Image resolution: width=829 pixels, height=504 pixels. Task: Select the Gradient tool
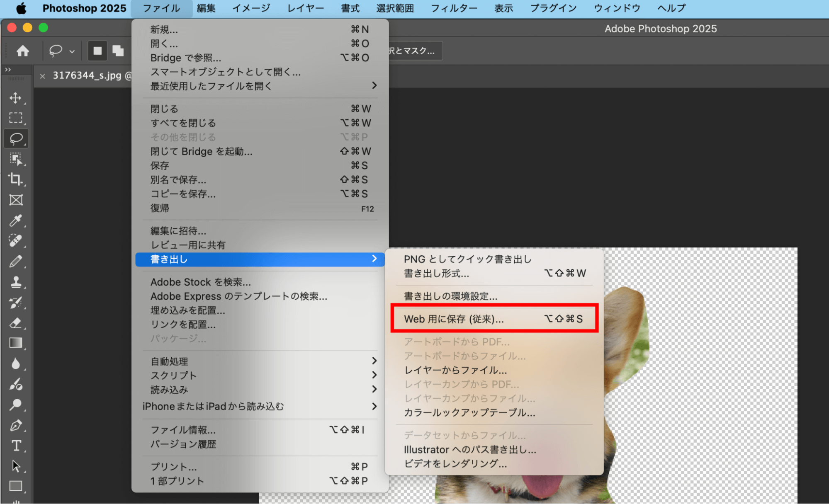tap(16, 343)
